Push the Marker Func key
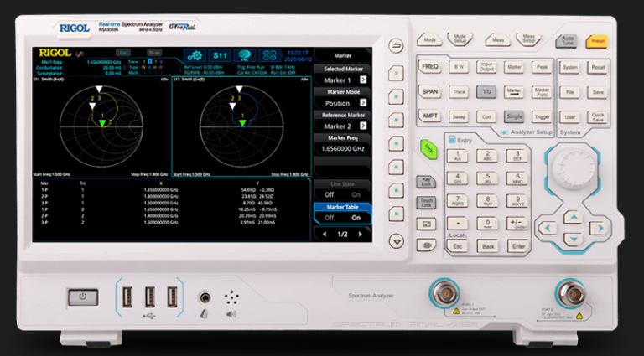The image size is (644, 356). (x=542, y=92)
